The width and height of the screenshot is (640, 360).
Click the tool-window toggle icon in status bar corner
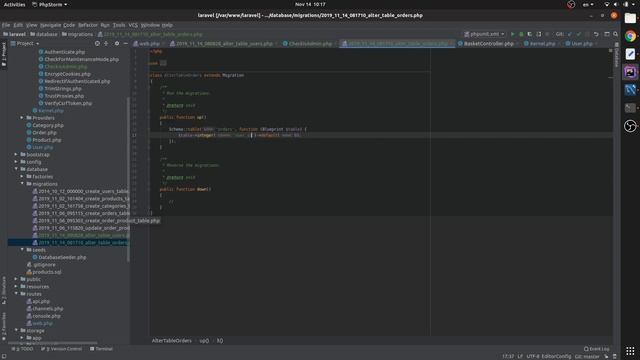pyautogui.click(x=4, y=356)
